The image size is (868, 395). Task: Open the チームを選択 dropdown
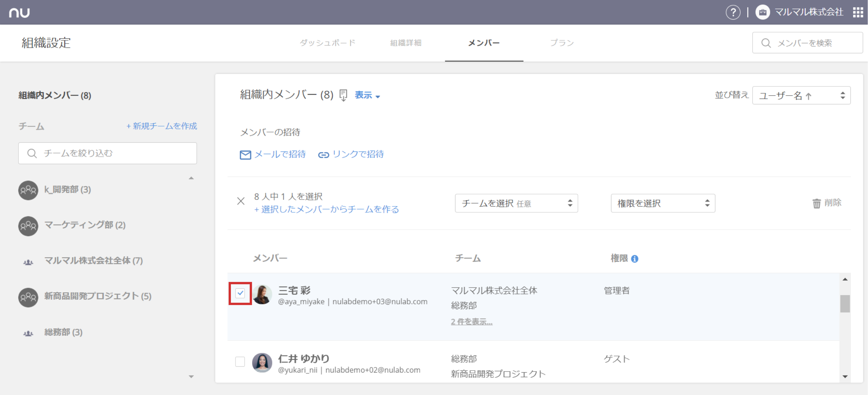(x=516, y=203)
